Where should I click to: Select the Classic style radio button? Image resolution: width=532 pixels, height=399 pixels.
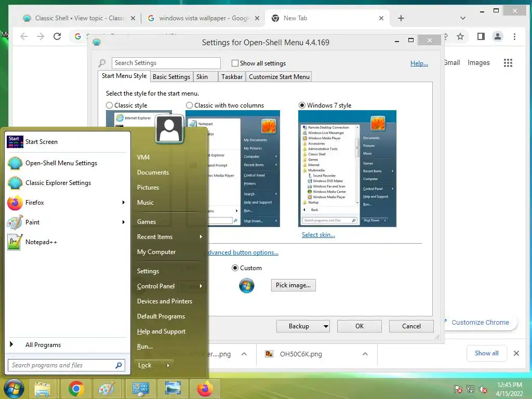pyautogui.click(x=109, y=105)
